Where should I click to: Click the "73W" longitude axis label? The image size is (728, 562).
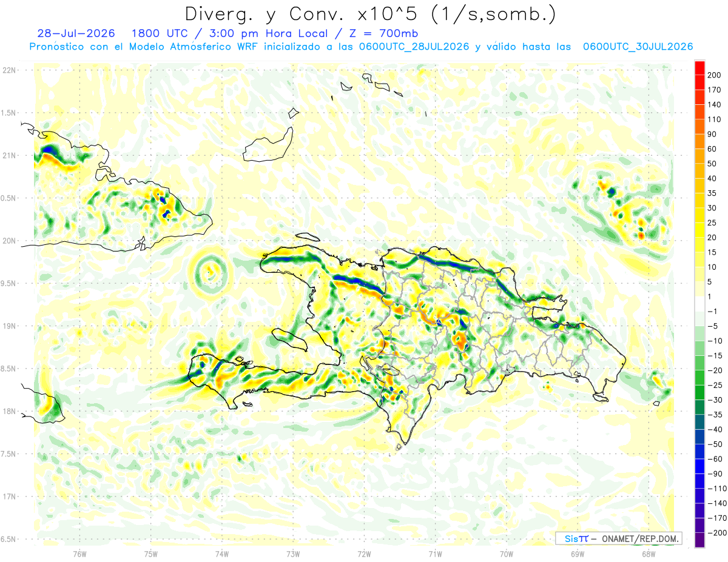pyautogui.click(x=293, y=554)
